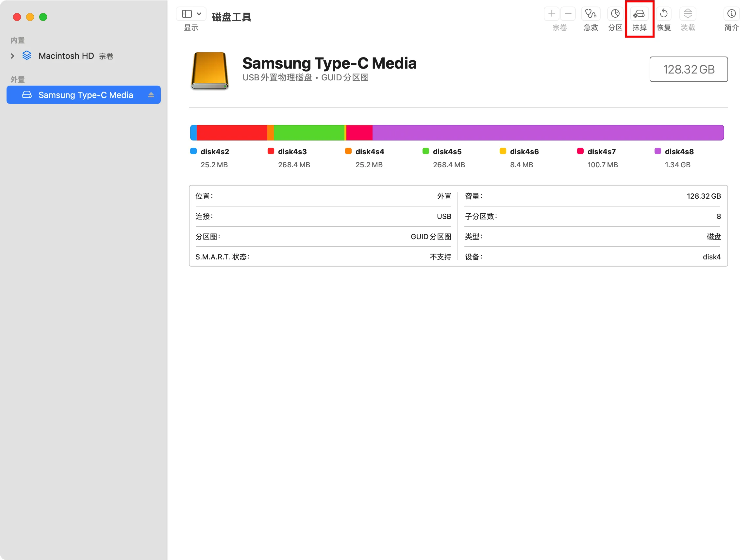The height and width of the screenshot is (560, 749).
Task: Minimize window with yellow button
Action: (30, 17)
